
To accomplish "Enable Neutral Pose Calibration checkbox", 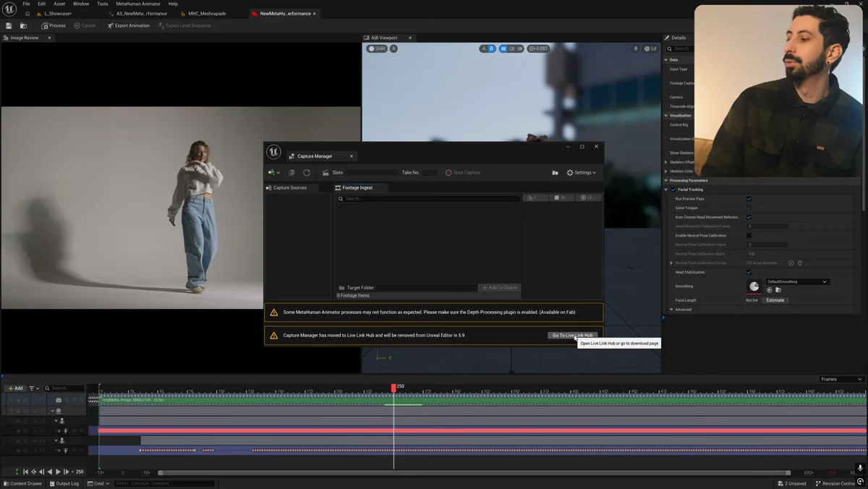I will coord(749,236).
